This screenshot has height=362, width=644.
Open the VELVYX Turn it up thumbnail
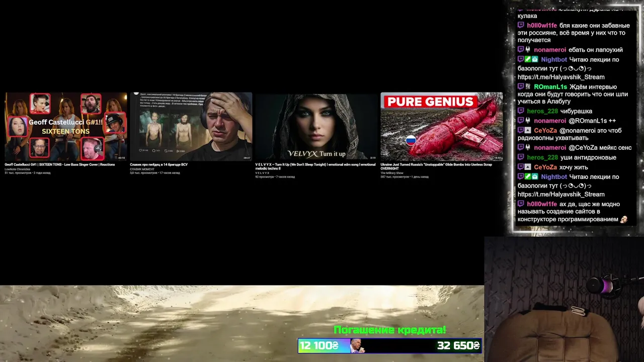[316, 127]
